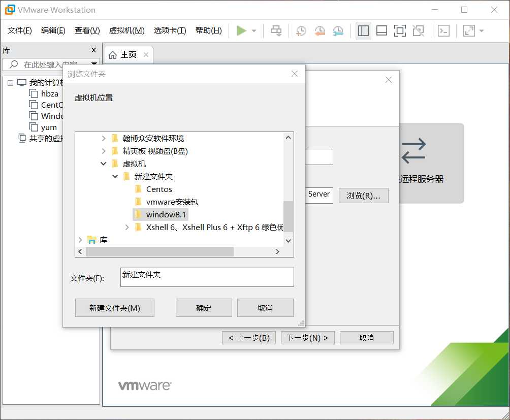Image resolution: width=510 pixels, height=420 pixels.
Task: Click 取消 in the browse folder dialog
Action: click(x=265, y=308)
